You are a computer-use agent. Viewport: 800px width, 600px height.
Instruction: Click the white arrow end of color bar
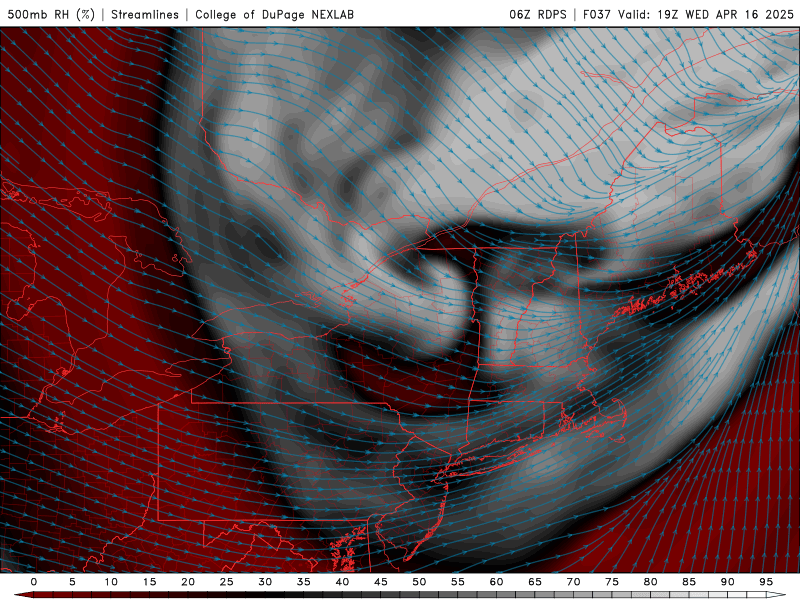[x=777, y=595]
